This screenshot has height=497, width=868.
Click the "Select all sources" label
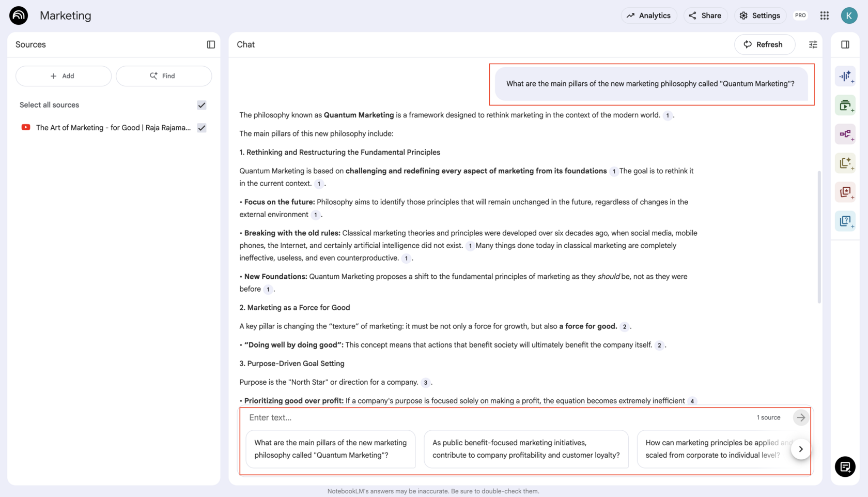point(50,105)
